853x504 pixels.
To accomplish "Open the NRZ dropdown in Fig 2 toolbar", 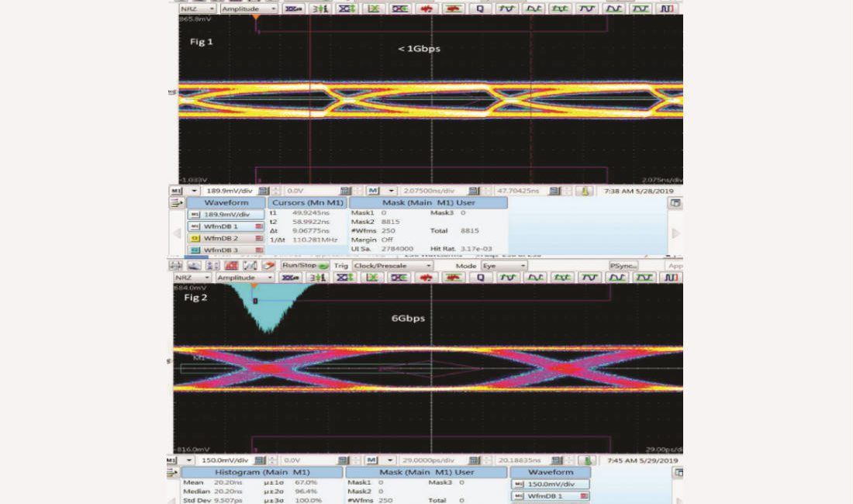I will tap(192, 278).
